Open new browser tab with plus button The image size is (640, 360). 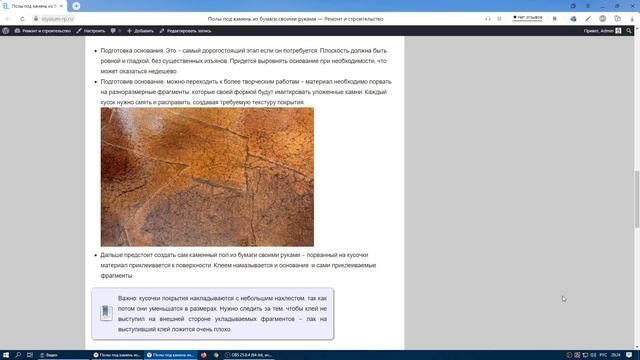coord(76,6)
